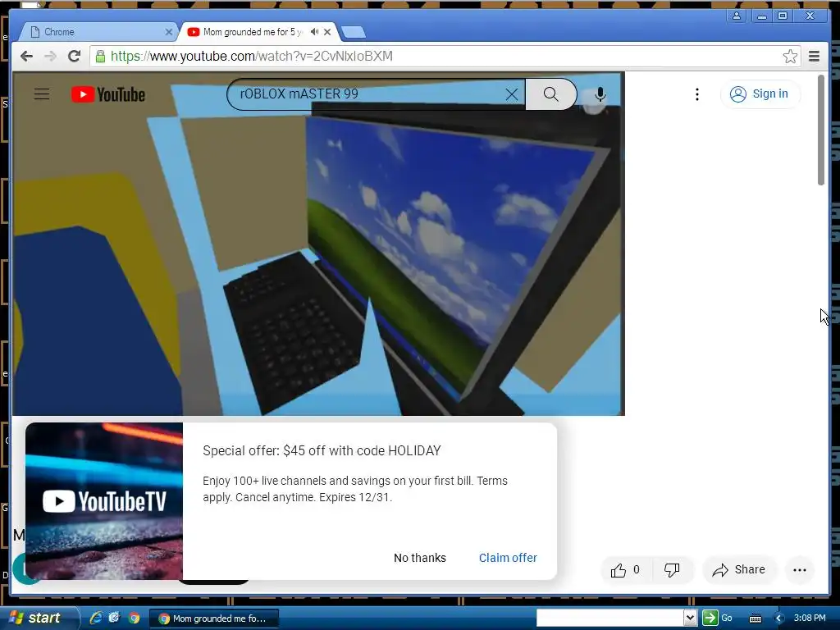Click Claim offer for YouTube TV

click(508, 558)
